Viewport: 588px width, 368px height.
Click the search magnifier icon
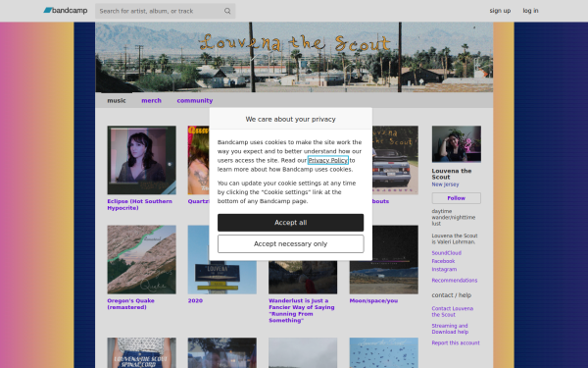coord(227,11)
